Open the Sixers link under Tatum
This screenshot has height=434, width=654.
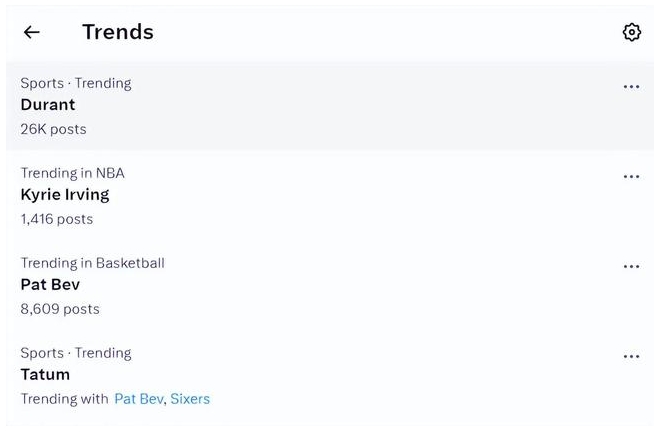[x=190, y=399]
